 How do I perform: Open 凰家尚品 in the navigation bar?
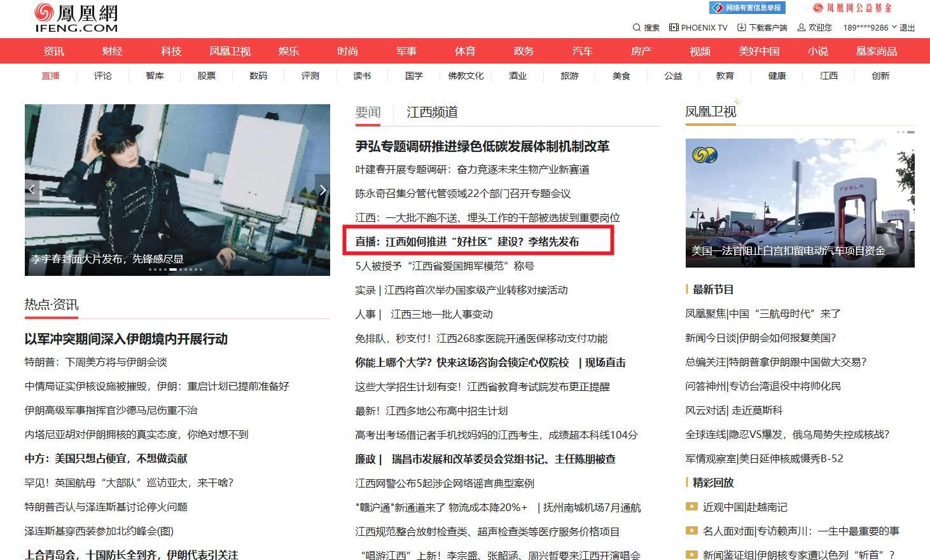point(877,51)
